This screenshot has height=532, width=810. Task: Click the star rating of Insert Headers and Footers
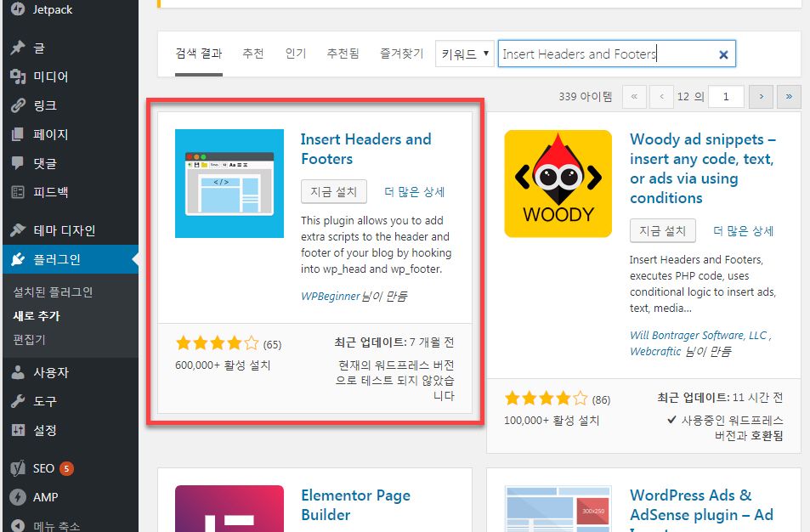click(217, 343)
